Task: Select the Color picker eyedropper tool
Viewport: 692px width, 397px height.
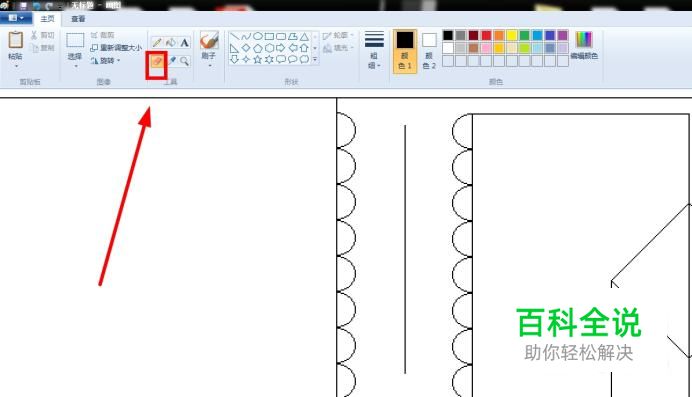Action: [172, 61]
